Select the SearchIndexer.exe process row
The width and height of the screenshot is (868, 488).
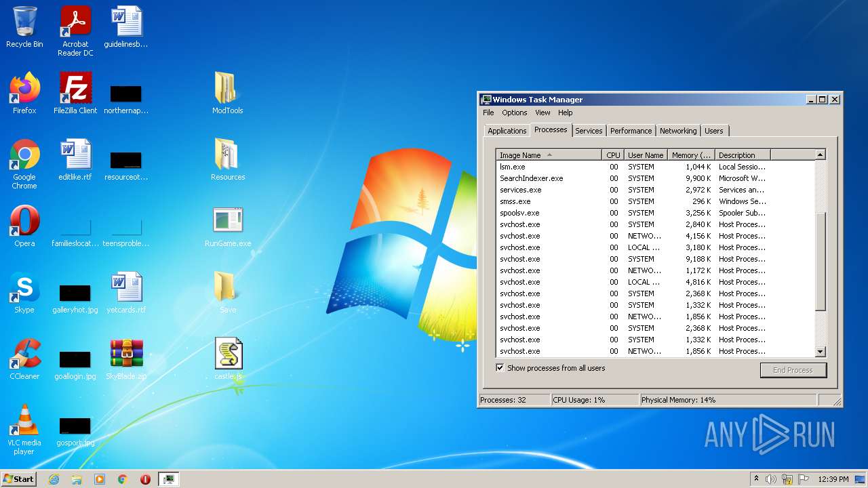pos(655,178)
